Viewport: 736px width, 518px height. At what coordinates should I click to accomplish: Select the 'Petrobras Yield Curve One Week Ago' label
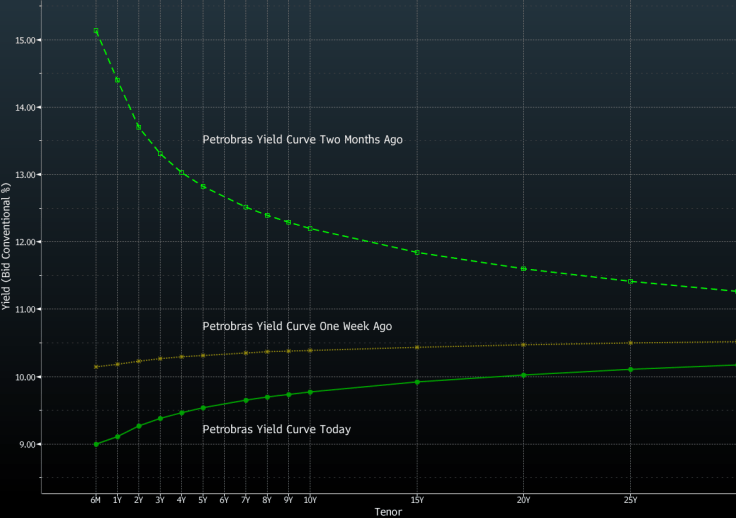click(x=296, y=326)
